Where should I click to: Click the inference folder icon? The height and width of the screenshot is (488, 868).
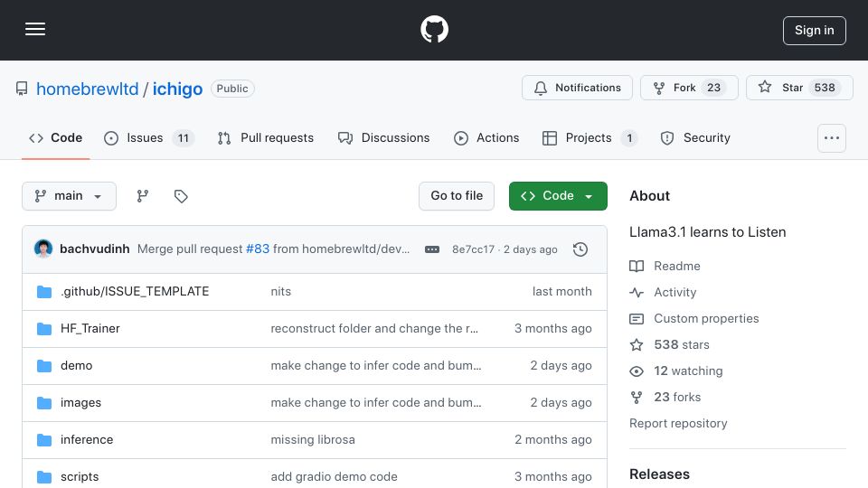pos(44,440)
